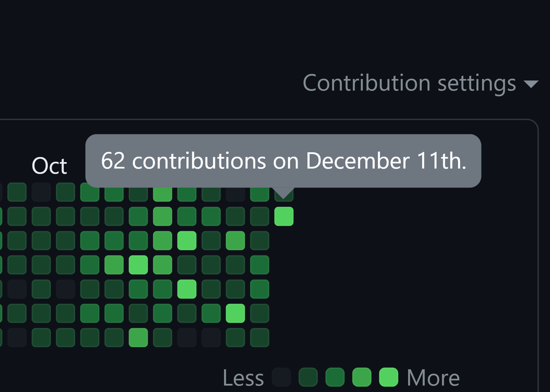The image size is (550, 392).
Task: Select the fourth legend swatch before the brightest
Action: click(362, 377)
